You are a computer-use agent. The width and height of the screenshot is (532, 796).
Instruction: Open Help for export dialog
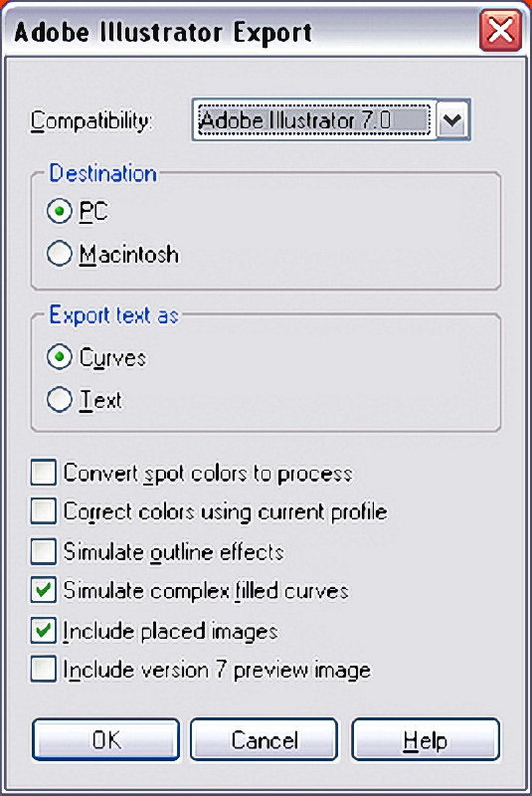tap(426, 739)
